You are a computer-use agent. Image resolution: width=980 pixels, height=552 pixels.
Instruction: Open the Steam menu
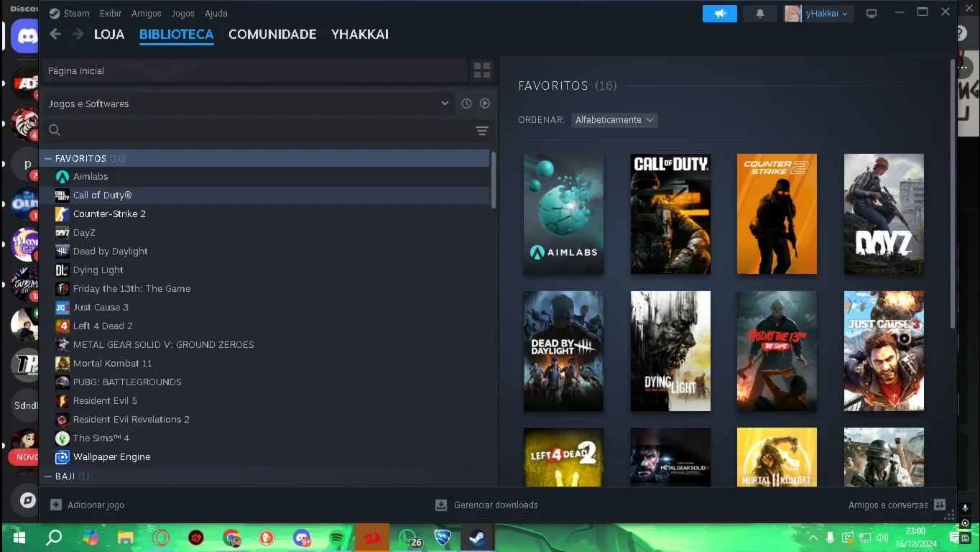(70, 13)
